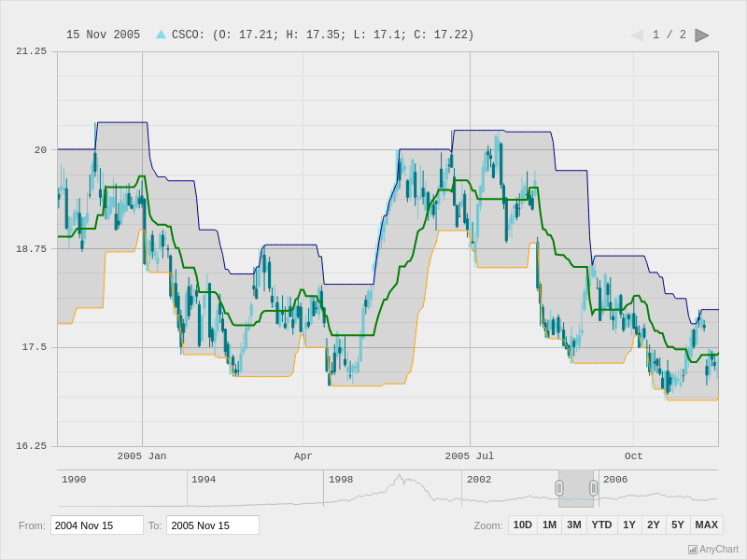
Task: Click the Zoom: label
Action: tap(488, 525)
